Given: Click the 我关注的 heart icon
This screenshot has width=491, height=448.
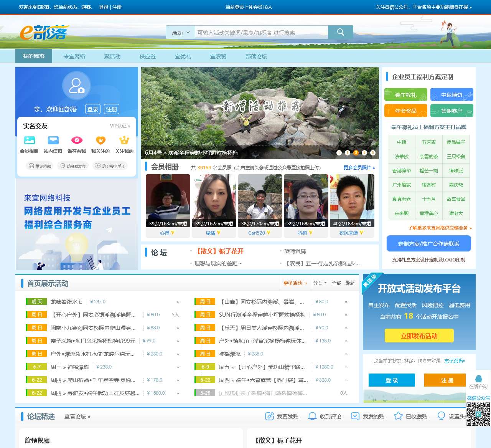Looking at the screenshot, I should [x=101, y=140].
